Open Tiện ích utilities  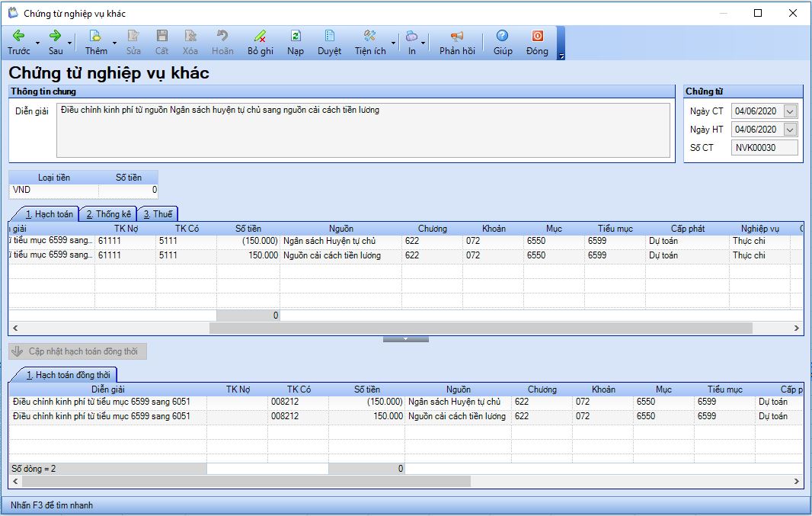coord(369,42)
